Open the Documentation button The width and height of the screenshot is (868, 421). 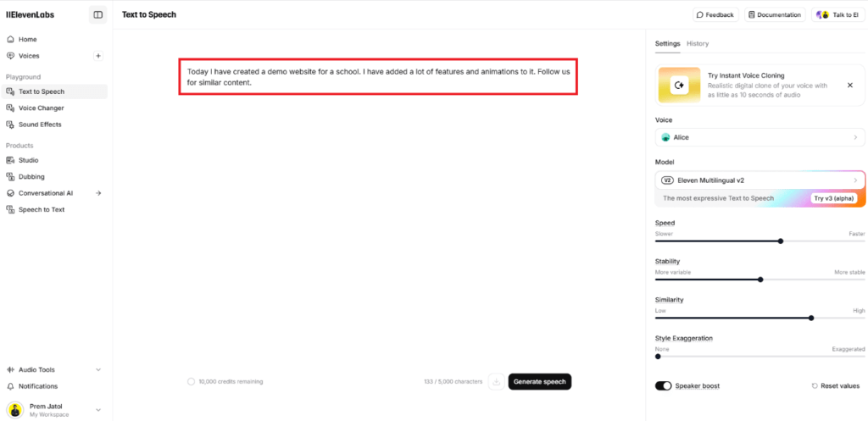click(775, 15)
